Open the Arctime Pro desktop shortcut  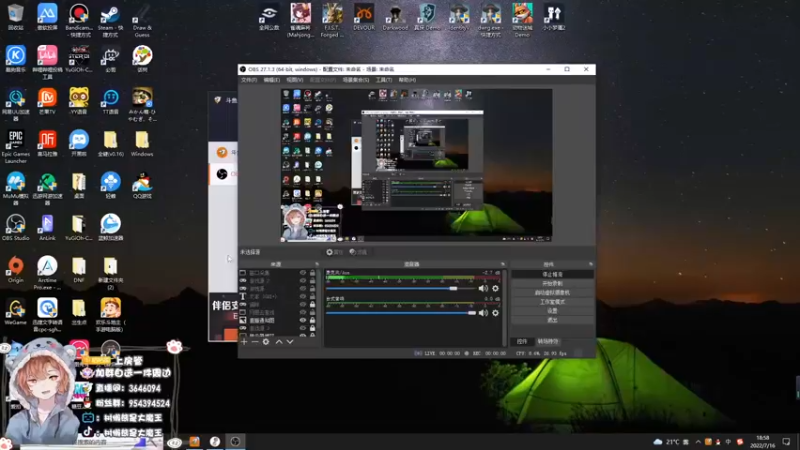click(x=47, y=272)
